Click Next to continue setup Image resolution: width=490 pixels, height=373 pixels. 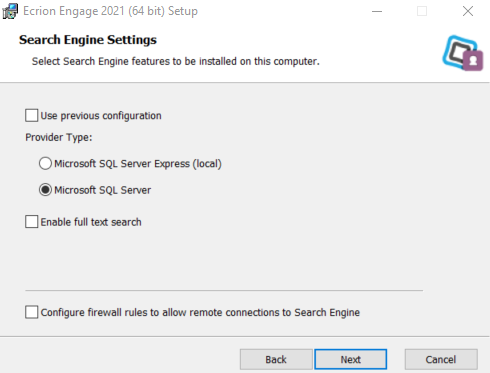click(x=351, y=359)
